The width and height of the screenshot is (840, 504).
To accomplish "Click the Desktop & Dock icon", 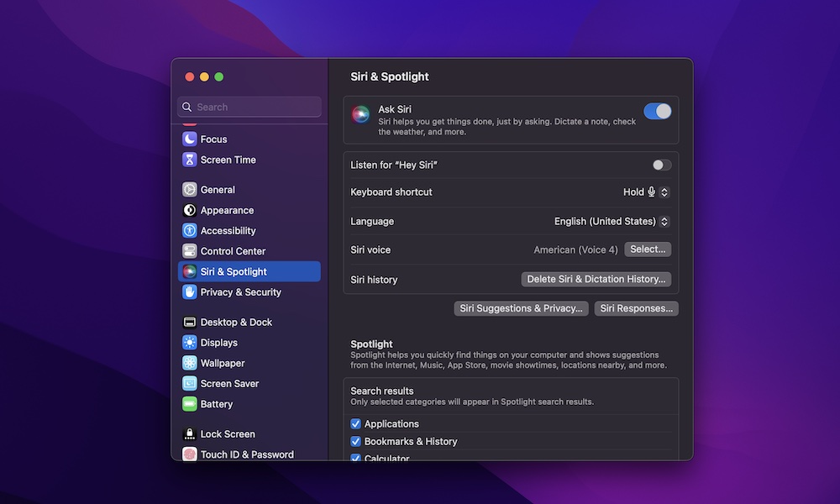I will [189, 322].
